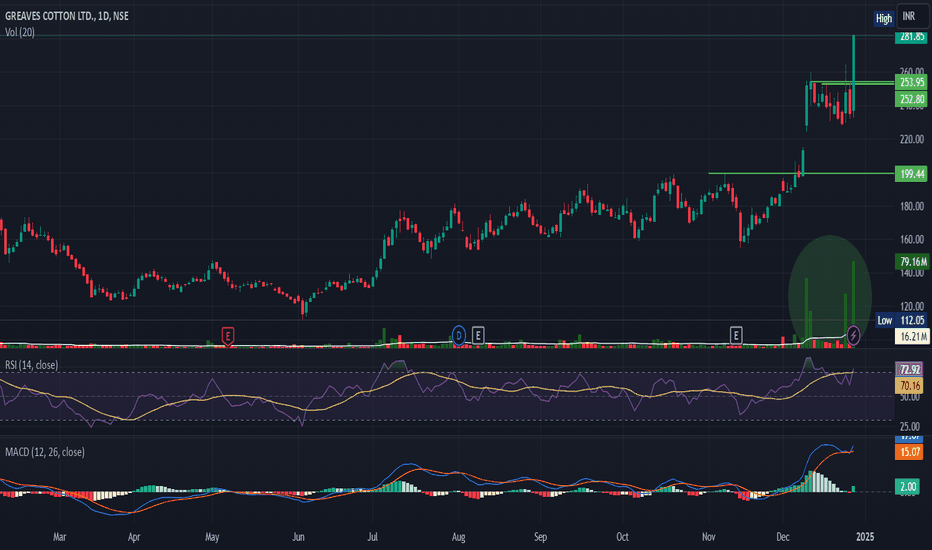
Task: Select the RSI (14, close) indicator legend
Action: pos(32,364)
